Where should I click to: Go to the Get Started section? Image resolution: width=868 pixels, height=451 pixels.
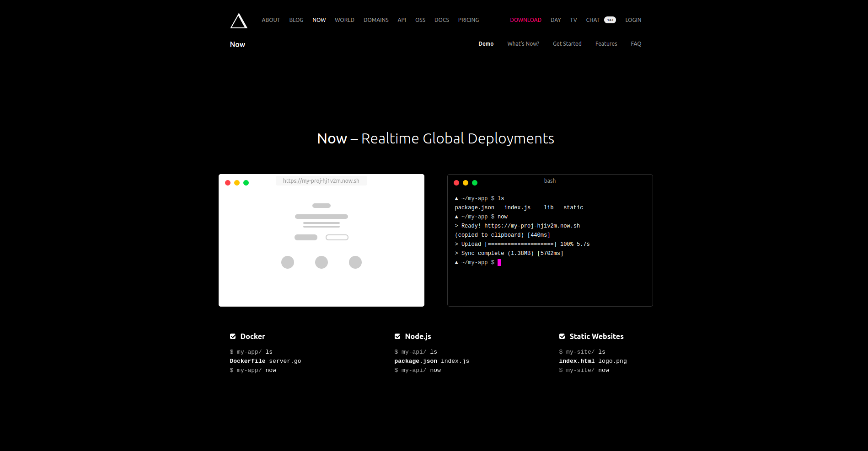[x=567, y=44]
